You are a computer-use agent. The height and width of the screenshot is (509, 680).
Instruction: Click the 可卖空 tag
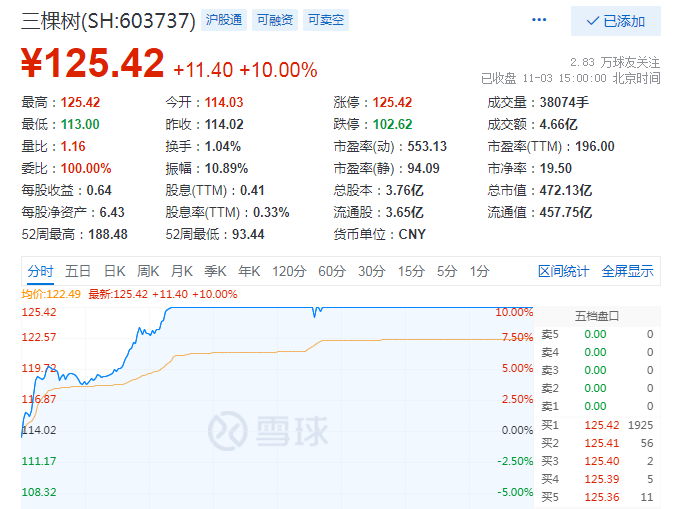pyautogui.click(x=326, y=20)
